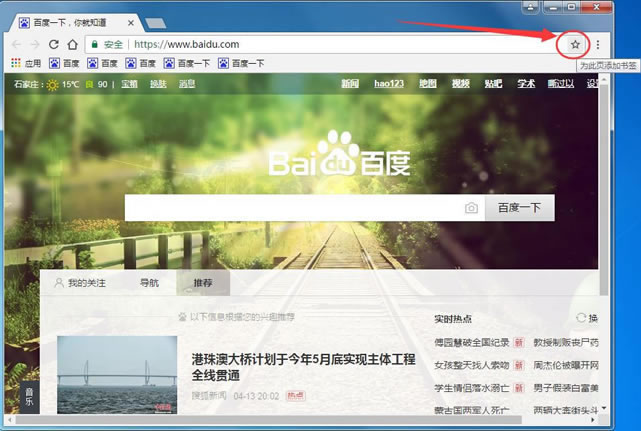
Task: Click the 04-13 20:02 article timestamp
Action: pyautogui.click(x=256, y=396)
